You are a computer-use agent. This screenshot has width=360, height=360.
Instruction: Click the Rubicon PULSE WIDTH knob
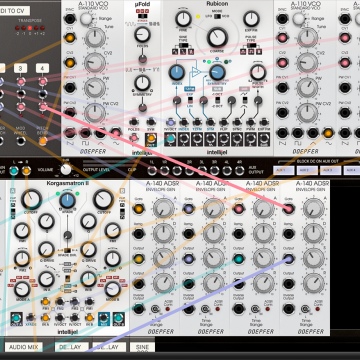[x=258, y=73]
